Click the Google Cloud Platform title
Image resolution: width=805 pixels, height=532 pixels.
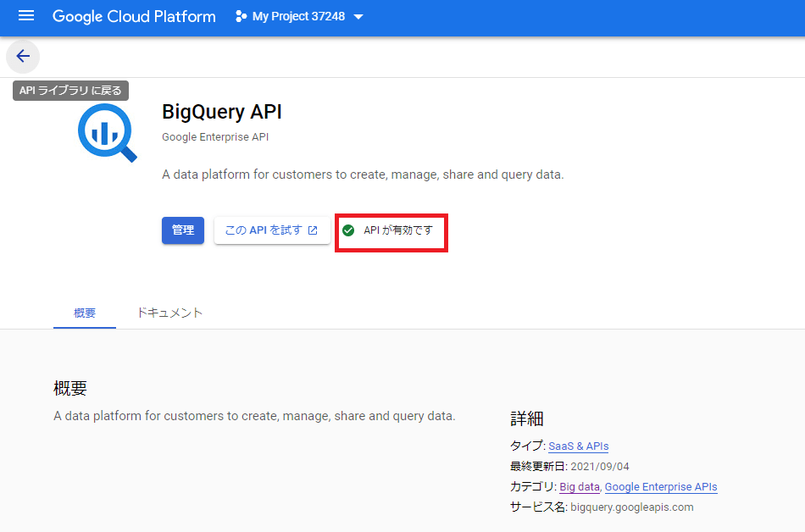134,16
